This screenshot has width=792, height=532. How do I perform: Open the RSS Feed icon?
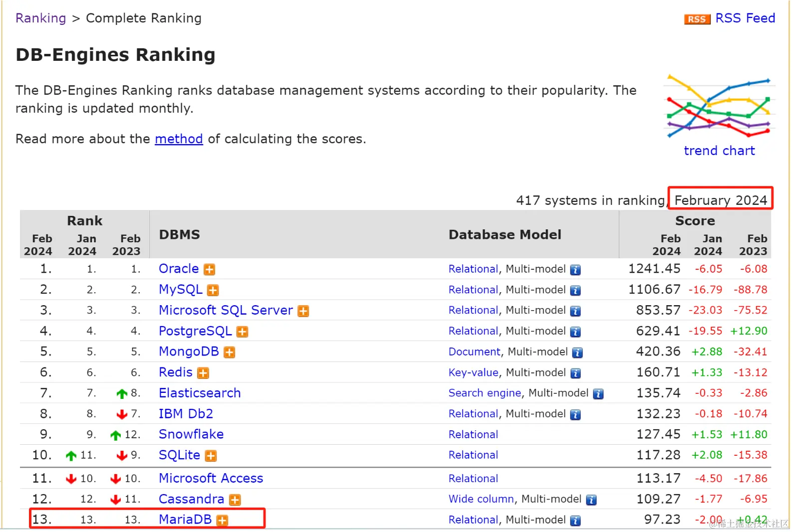[697, 19]
